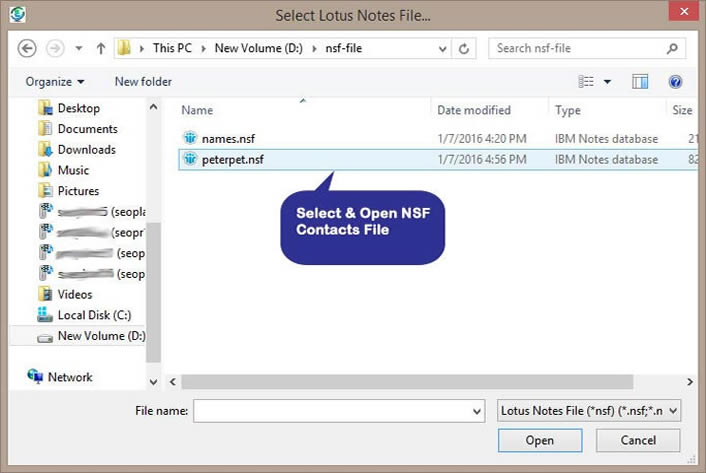Open the Organize dropdown menu

(55, 81)
